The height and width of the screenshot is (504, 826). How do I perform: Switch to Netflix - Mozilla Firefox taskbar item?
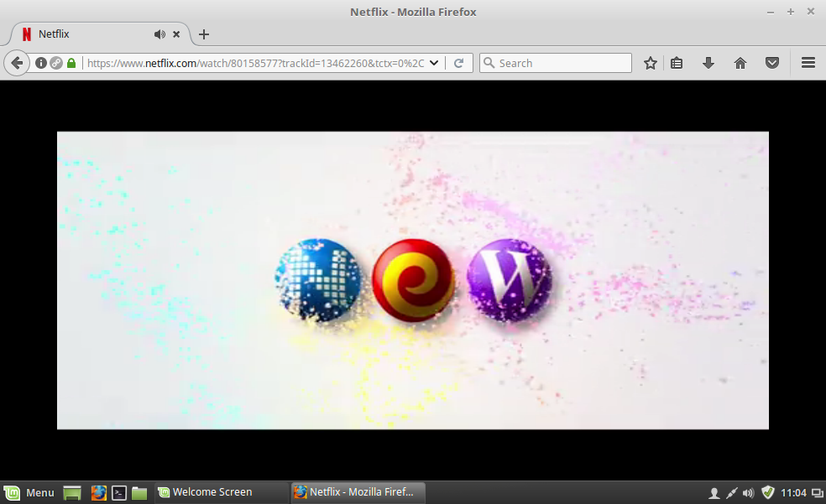point(357,492)
